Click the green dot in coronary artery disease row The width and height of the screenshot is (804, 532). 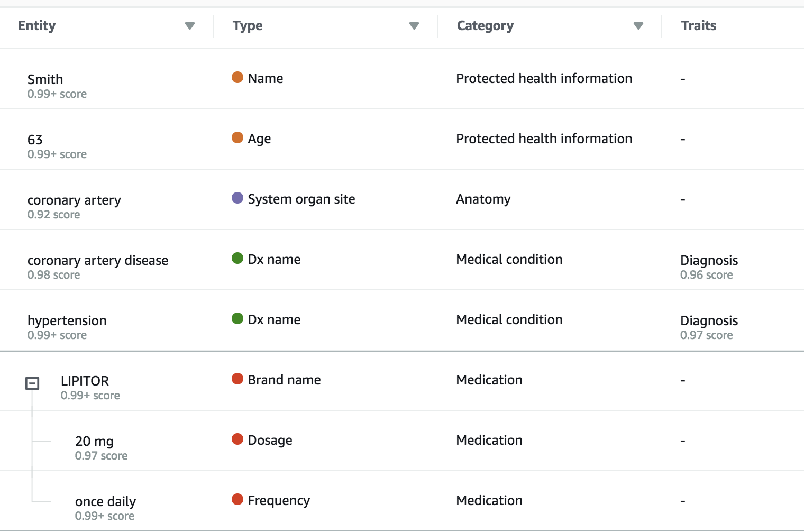click(237, 259)
